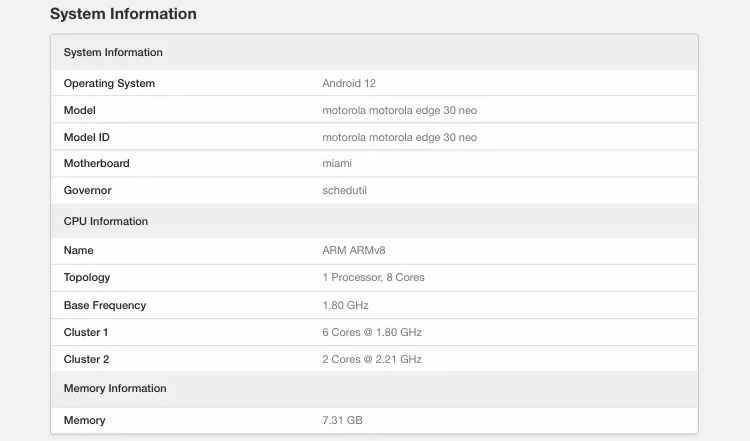Select the Cluster 1 value 6 Cores @ 1.80 GHz
This screenshot has width=750, height=441.
[x=372, y=332]
